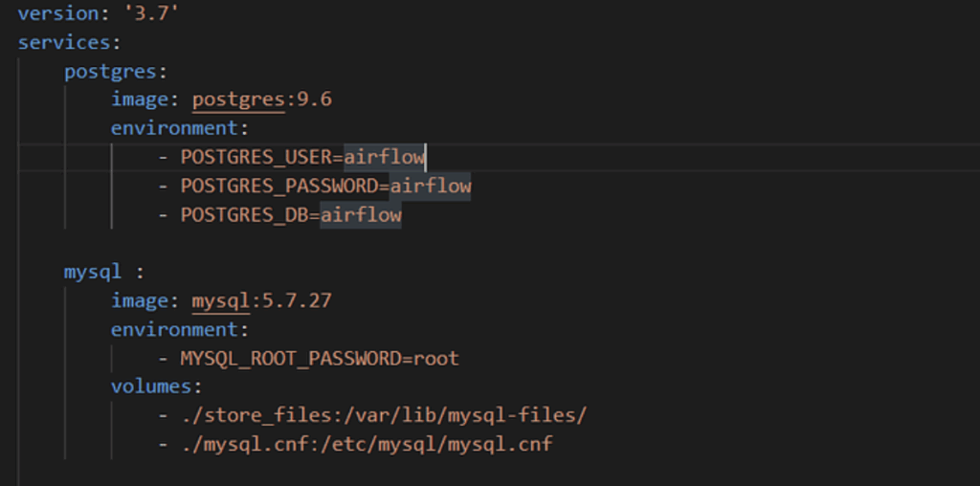Click the services key

(63, 42)
